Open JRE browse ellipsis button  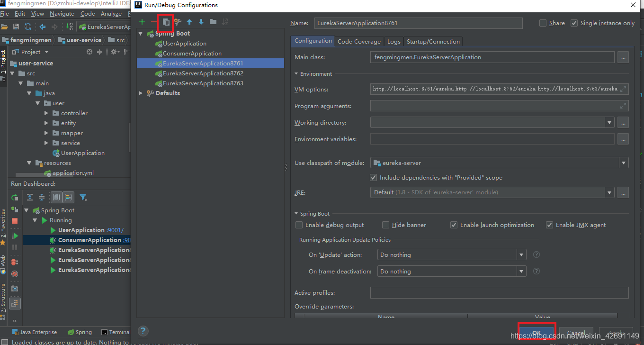pyautogui.click(x=623, y=192)
